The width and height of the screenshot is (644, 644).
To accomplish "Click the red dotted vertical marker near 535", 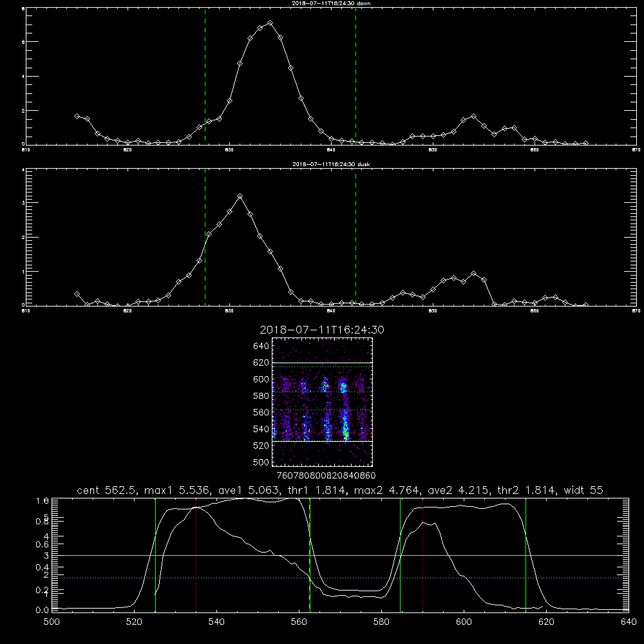I will tap(196, 554).
